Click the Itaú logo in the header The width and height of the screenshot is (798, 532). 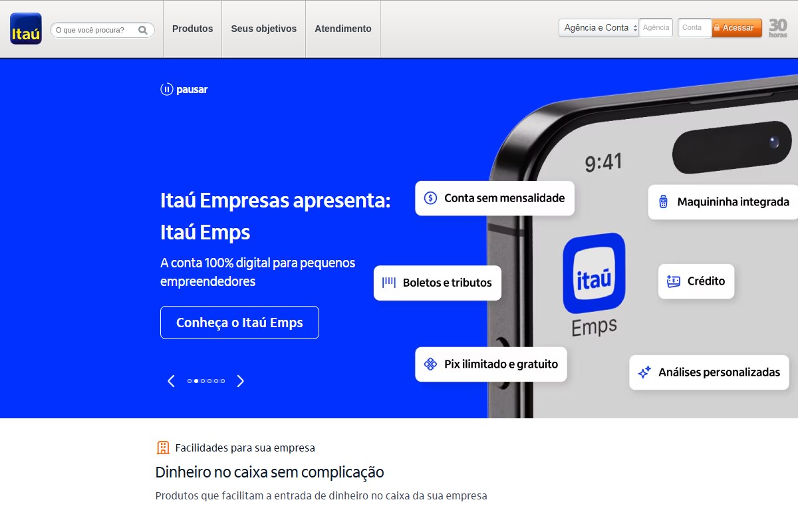click(x=26, y=29)
